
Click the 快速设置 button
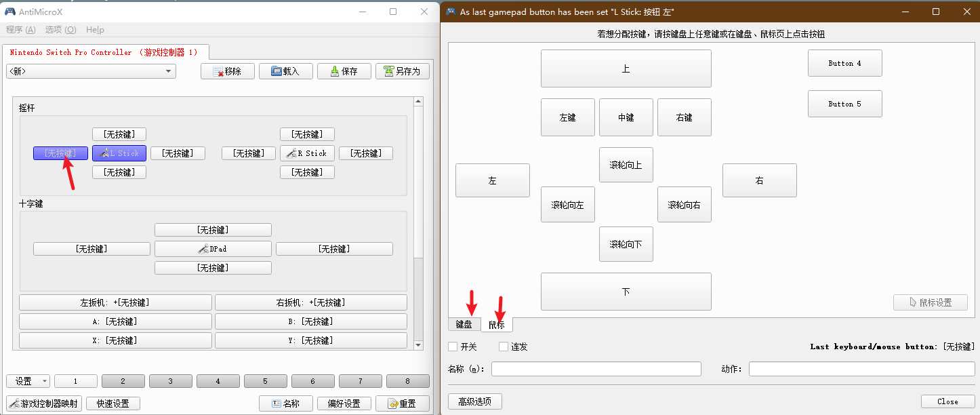113,403
